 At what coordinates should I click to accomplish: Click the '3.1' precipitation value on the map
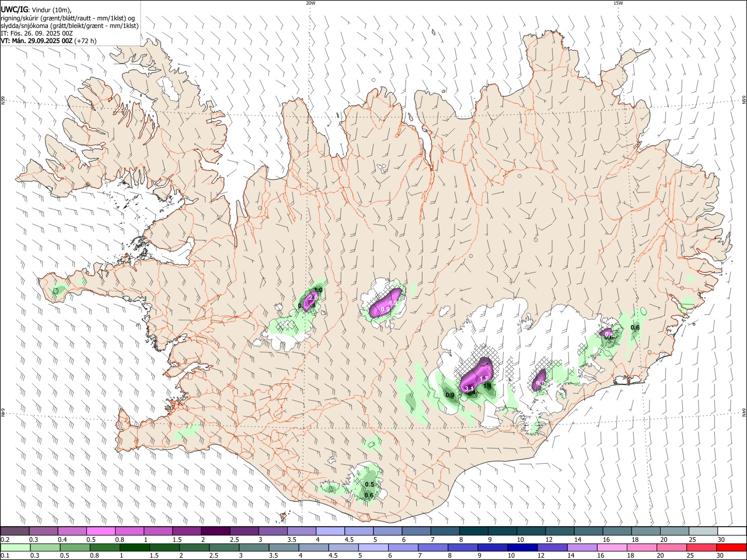[x=468, y=387]
